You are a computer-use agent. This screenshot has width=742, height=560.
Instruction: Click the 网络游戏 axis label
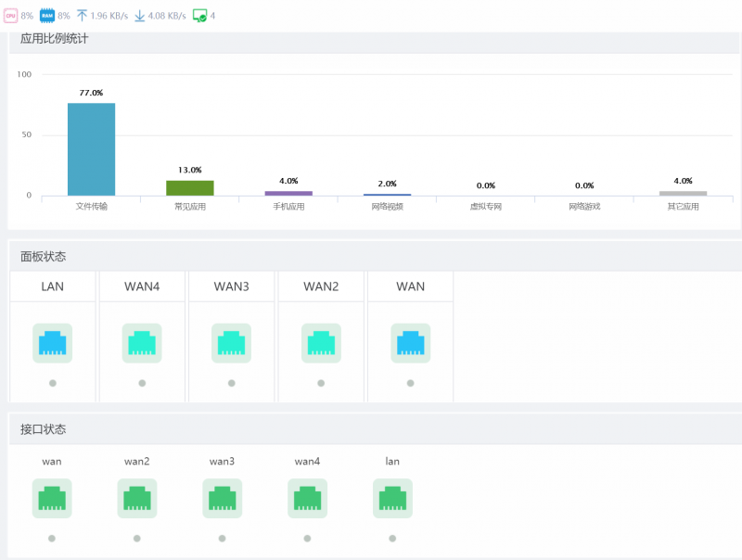coord(584,207)
